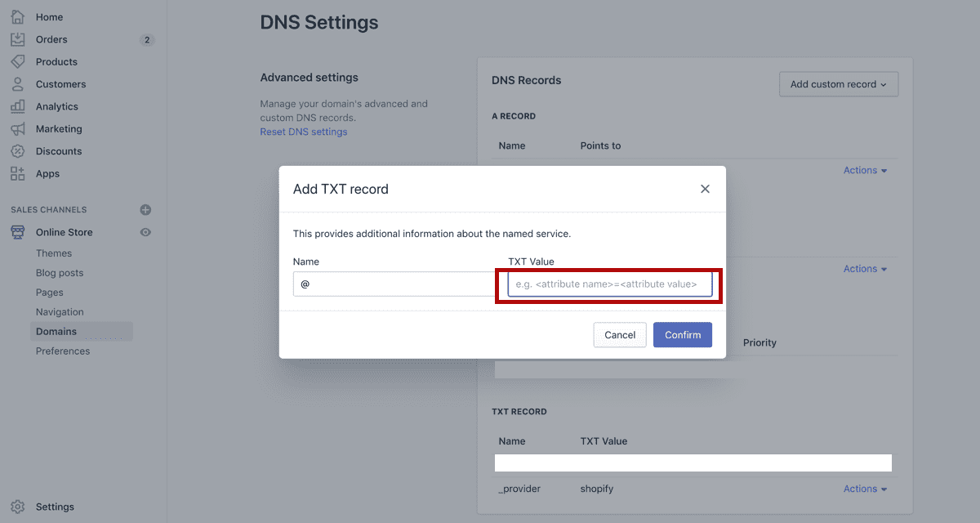Open Actions dropdown for _provider TXT record

click(865, 489)
